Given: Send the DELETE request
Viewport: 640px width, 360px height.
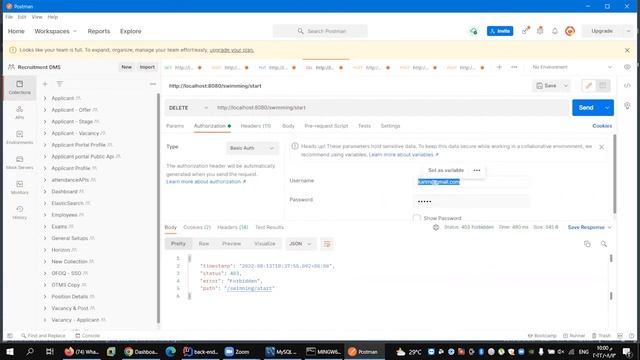Looking at the screenshot, I should [x=586, y=108].
